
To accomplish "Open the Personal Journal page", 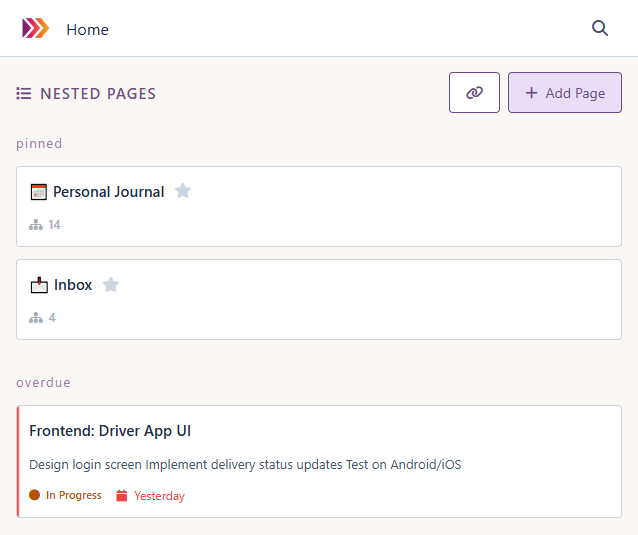I will 108,192.
